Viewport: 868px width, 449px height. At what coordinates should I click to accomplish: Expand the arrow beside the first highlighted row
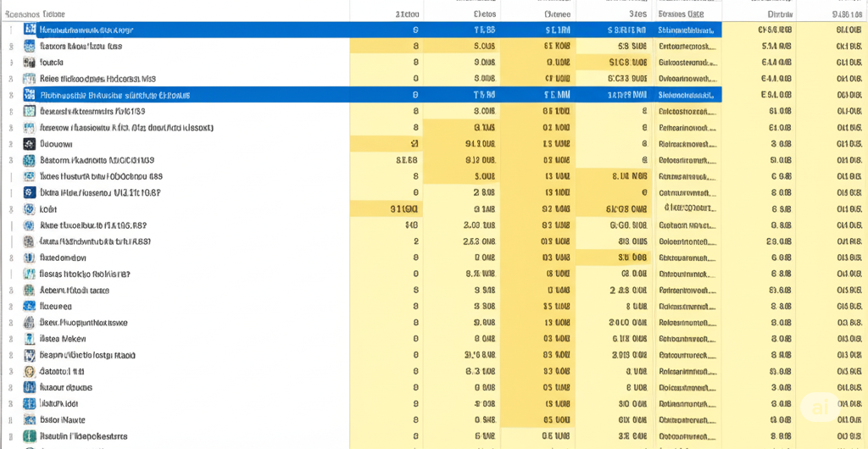click(x=11, y=30)
